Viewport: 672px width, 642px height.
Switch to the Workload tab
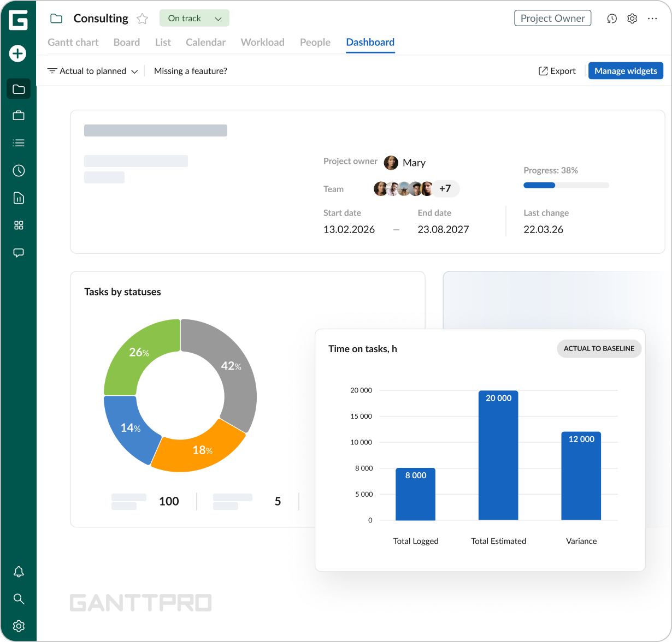click(x=262, y=43)
